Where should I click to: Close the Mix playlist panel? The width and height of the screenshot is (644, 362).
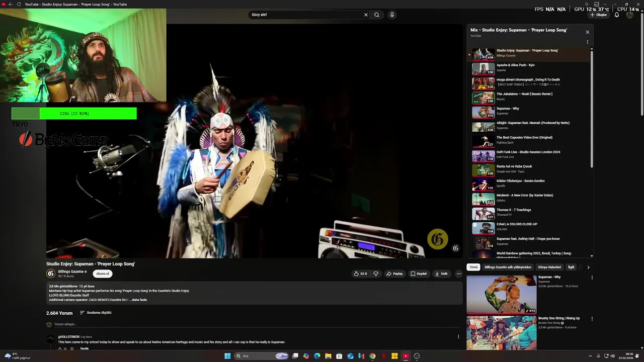tap(587, 32)
